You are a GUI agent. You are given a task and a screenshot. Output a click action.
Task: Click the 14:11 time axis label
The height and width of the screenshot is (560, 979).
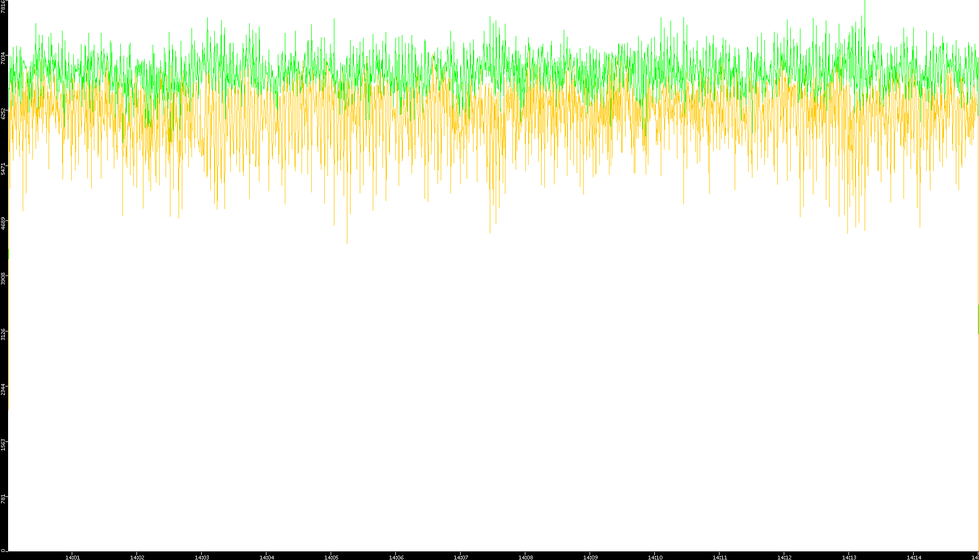[x=720, y=557]
